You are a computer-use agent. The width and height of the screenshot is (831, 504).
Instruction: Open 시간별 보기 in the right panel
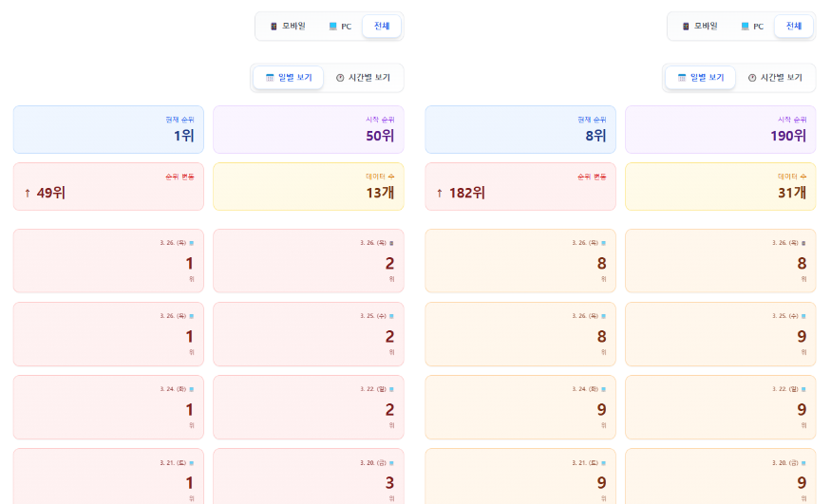point(775,78)
